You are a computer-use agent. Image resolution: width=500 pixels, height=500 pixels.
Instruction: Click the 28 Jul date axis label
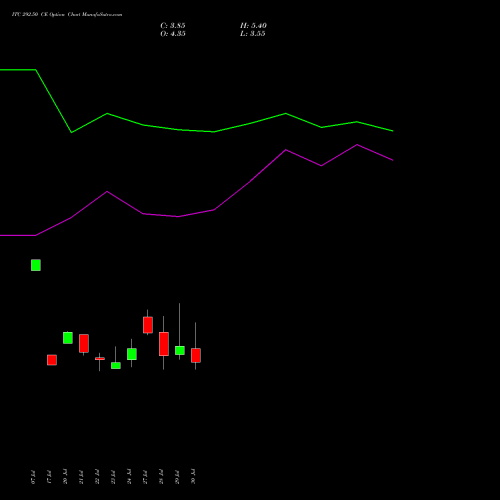click(161, 477)
